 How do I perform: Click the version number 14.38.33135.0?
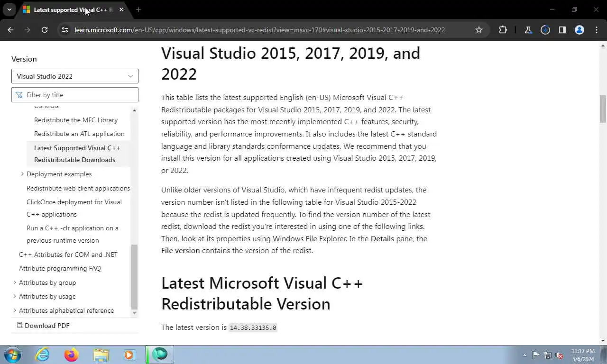253,328
